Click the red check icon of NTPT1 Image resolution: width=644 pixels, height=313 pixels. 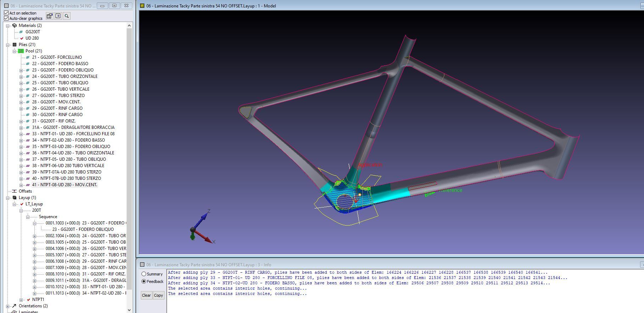pos(28,300)
